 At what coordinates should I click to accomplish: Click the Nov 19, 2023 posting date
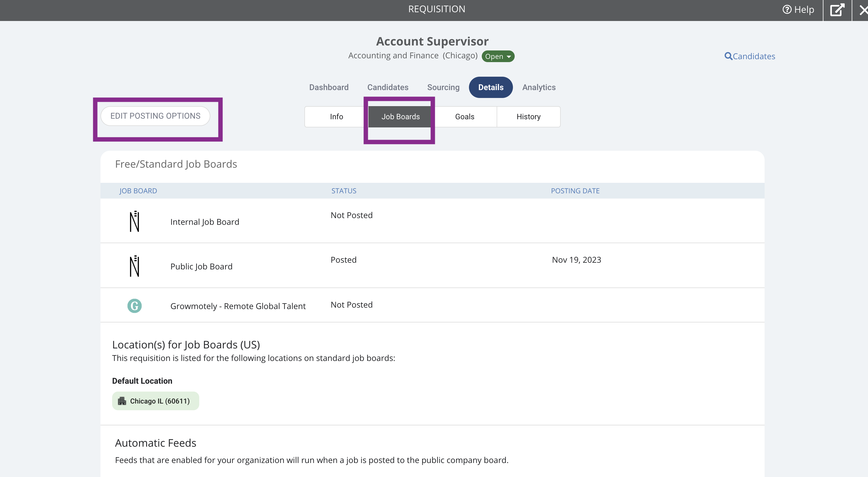pos(576,260)
